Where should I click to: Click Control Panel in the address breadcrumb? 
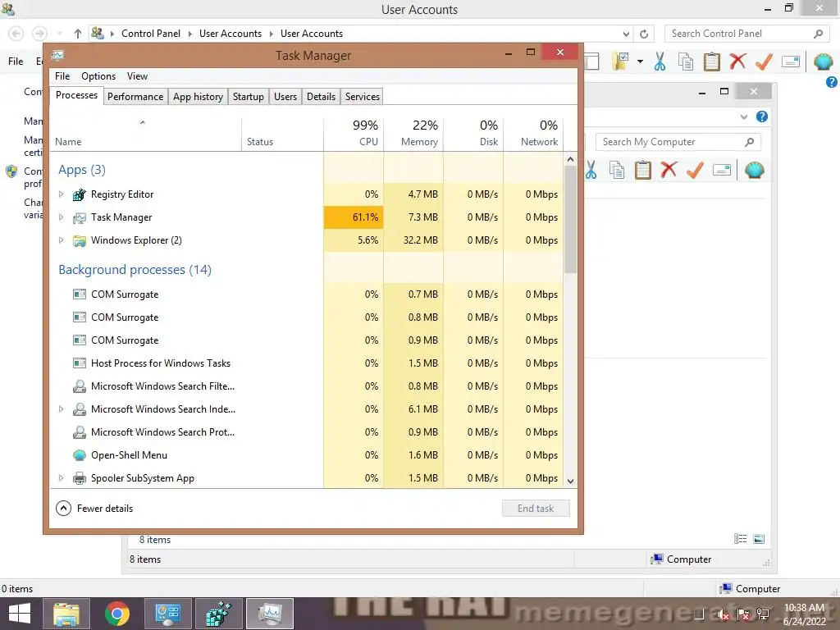151,33
